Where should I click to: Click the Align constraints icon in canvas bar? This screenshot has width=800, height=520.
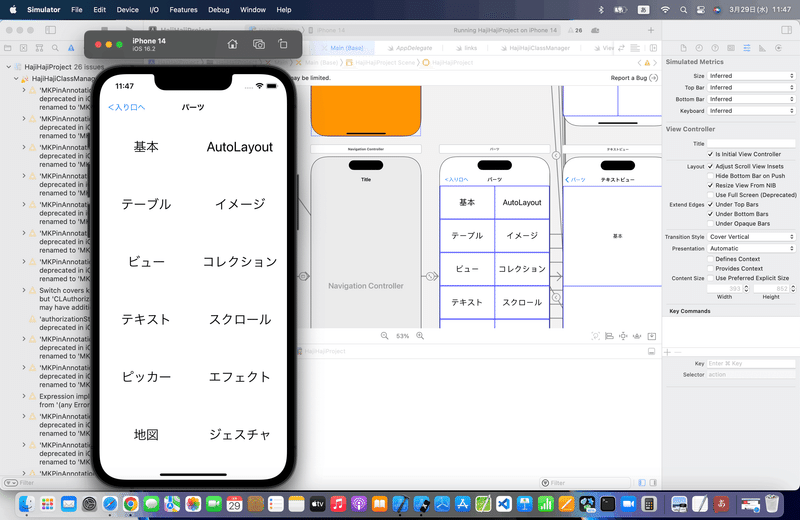pyautogui.click(x=609, y=336)
